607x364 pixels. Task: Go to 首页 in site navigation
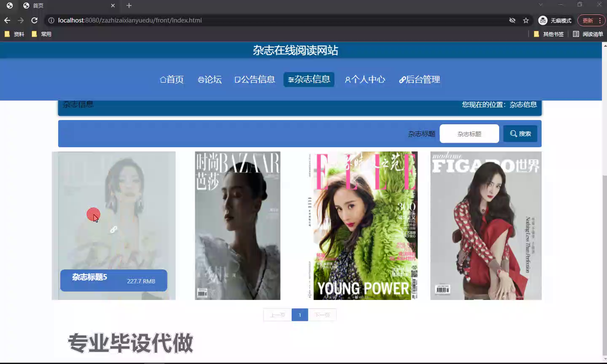pyautogui.click(x=172, y=80)
